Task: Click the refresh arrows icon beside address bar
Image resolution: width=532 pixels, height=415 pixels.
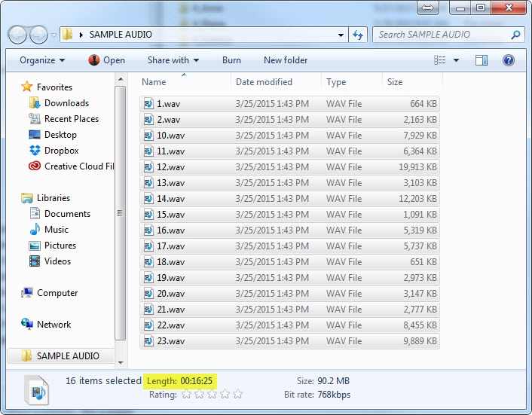Action: coord(358,35)
